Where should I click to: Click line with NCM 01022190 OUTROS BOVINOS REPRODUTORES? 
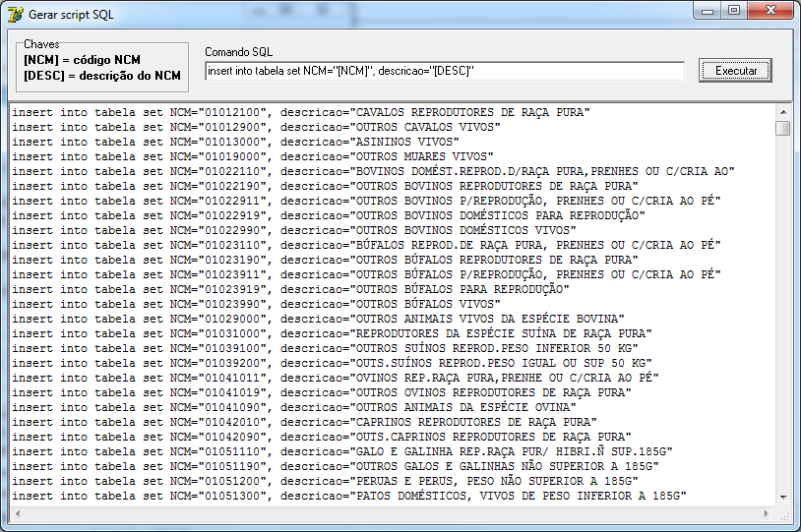click(x=325, y=187)
